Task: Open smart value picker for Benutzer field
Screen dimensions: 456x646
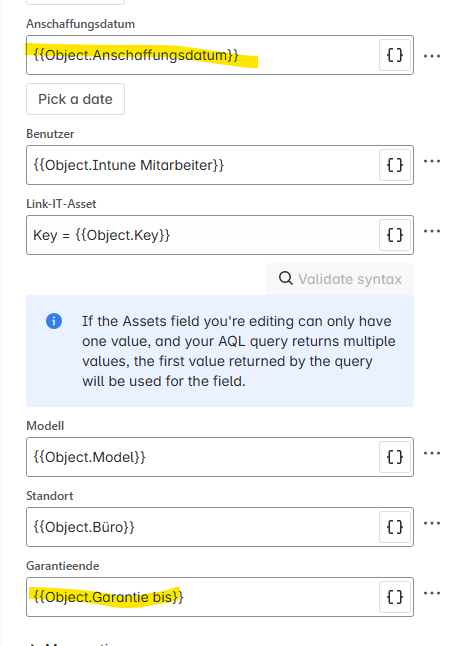Action: [x=395, y=165]
